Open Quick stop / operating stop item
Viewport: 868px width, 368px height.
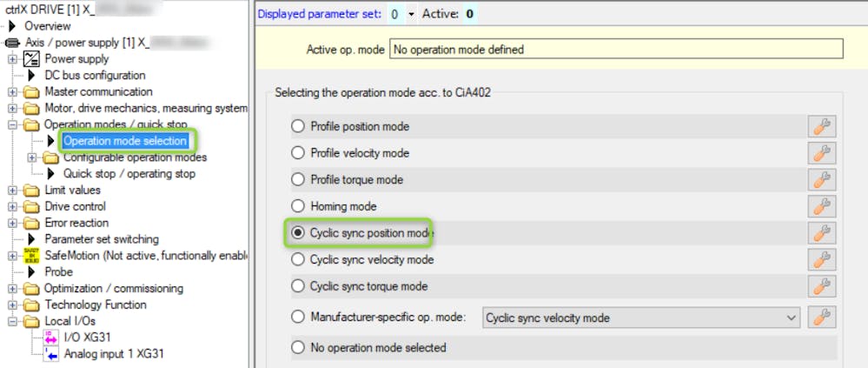click(129, 174)
